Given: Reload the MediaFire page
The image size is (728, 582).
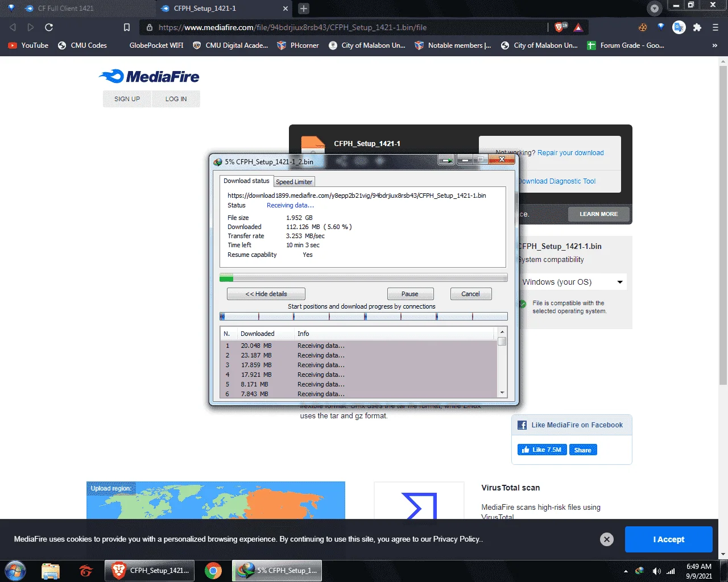Looking at the screenshot, I should click(49, 27).
